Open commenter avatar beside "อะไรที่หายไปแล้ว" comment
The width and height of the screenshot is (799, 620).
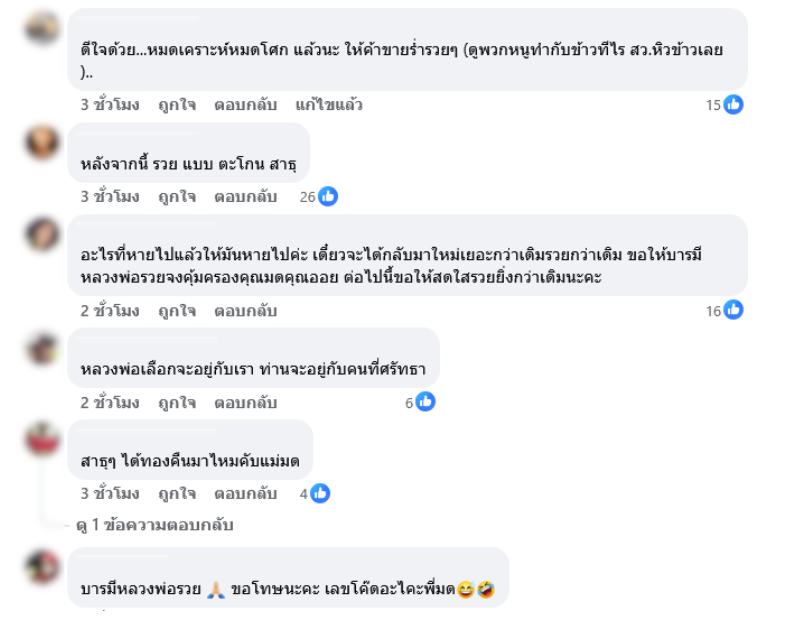pos(43,233)
